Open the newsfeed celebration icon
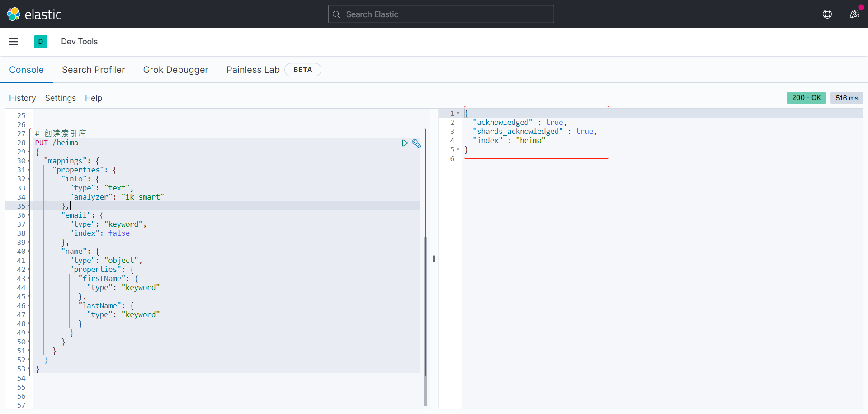Screen dimensions: 868x414 coord(854,14)
